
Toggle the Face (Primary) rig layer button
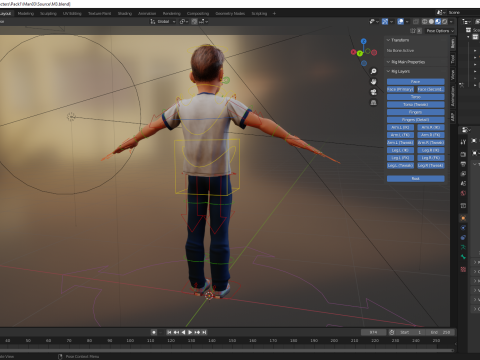coord(400,89)
